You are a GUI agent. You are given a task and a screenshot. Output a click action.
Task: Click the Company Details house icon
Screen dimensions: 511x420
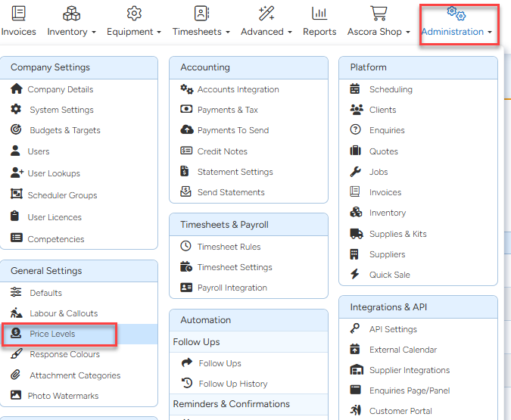[16, 89]
